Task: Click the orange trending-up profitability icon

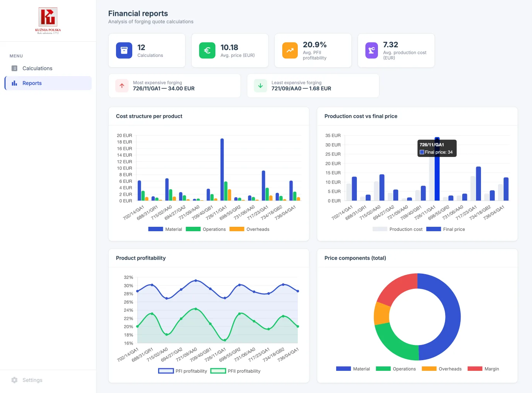Action: click(x=290, y=51)
